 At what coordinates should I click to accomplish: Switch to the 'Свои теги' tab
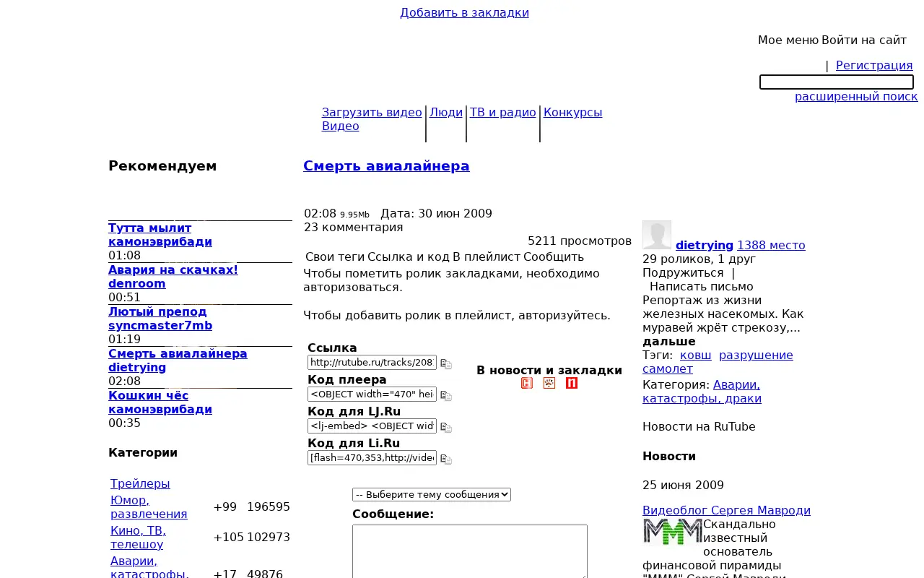[x=335, y=257]
